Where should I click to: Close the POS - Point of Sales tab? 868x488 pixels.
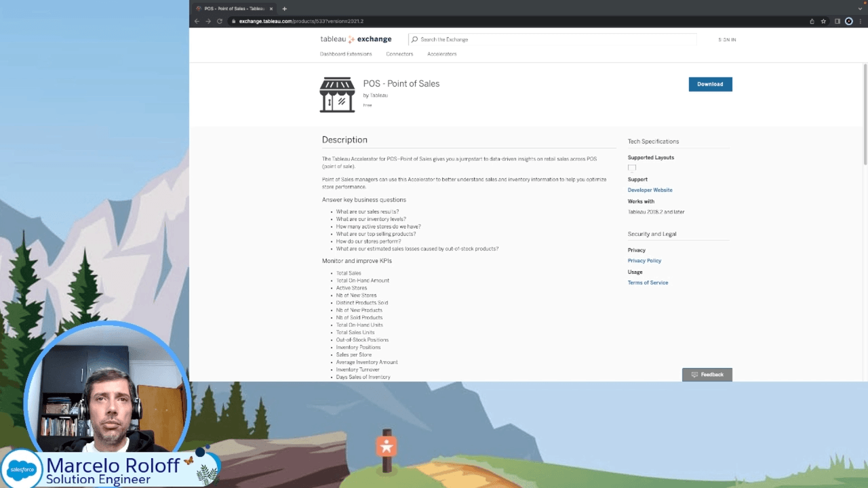pyautogui.click(x=271, y=9)
